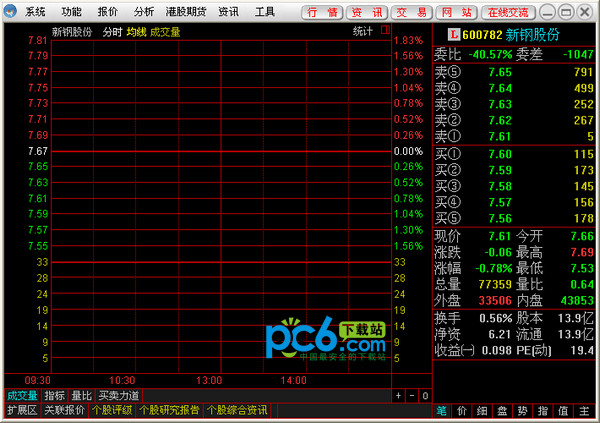This screenshot has width=600, height=423.
Task: Open 统计 statistics dropdown in chart header
Action: [362, 31]
